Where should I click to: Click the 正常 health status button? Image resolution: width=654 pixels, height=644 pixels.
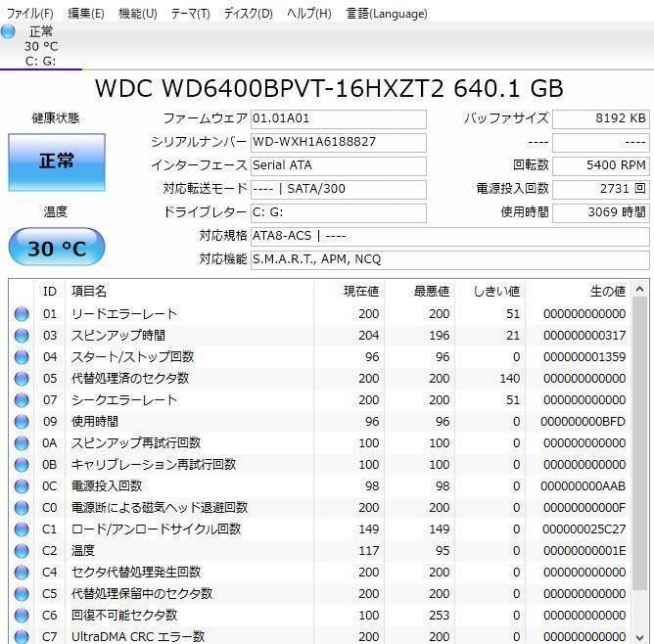[57, 162]
